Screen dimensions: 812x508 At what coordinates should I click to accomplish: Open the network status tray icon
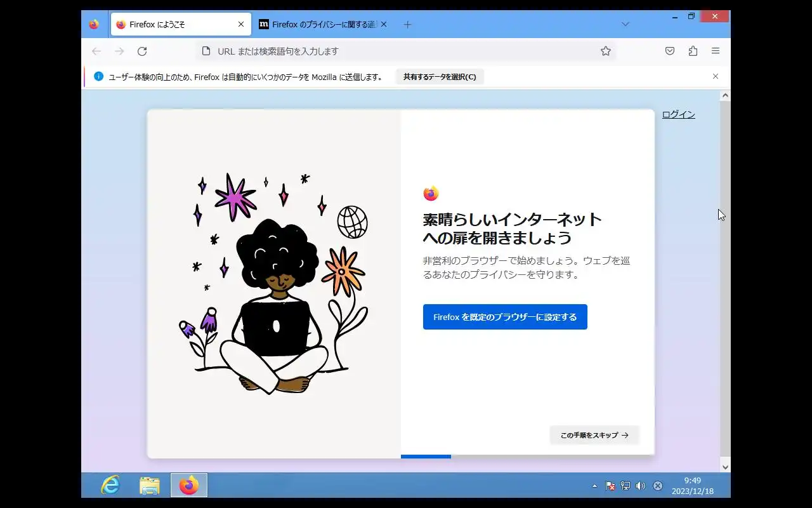click(625, 486)
